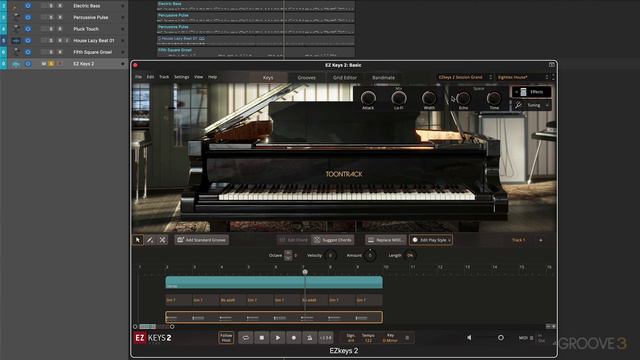The height and width of the screenshot is (360, 640).
Task: Stop playback in EZkeys transport
Action: tap(262, 338)
